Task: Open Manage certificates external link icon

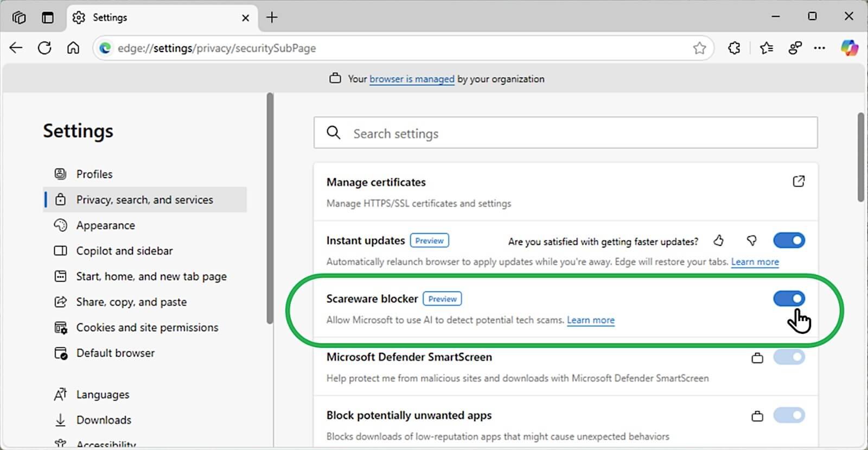Action: [x=799, y=181]
